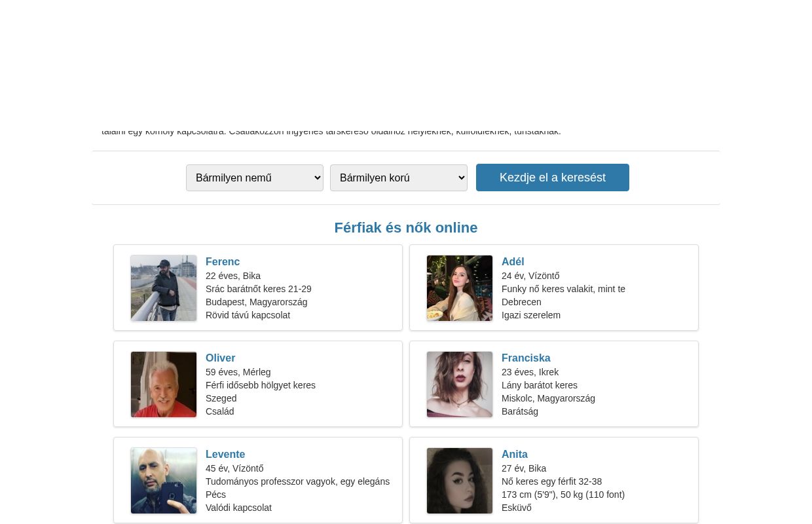Follow the Adél name link
This screenshot has height=524, width=812.
513,261
